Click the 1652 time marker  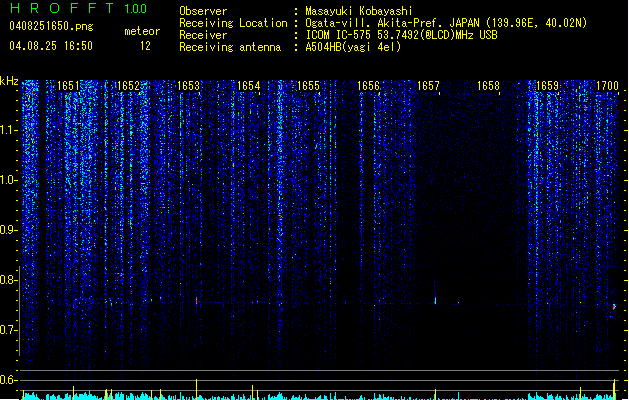128,86
